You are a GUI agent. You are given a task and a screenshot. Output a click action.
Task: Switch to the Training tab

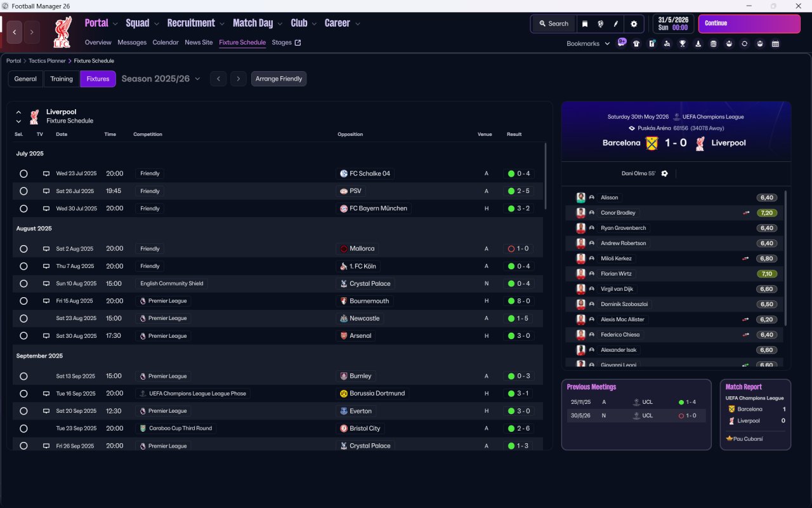[62, 79]
